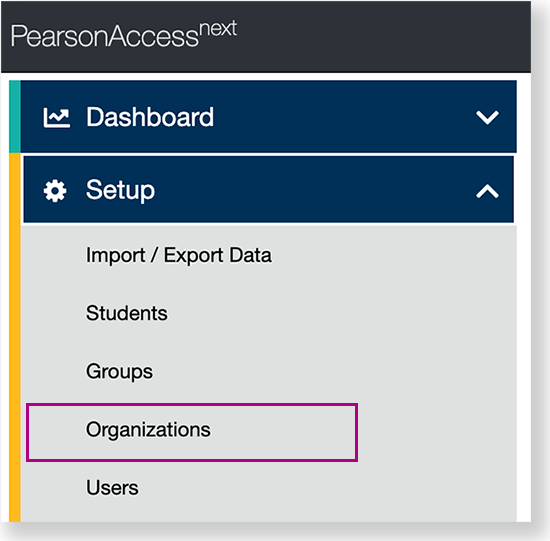Click the superscript "next" in the logo
Screen dimensions: 550x541
point(218,28)
